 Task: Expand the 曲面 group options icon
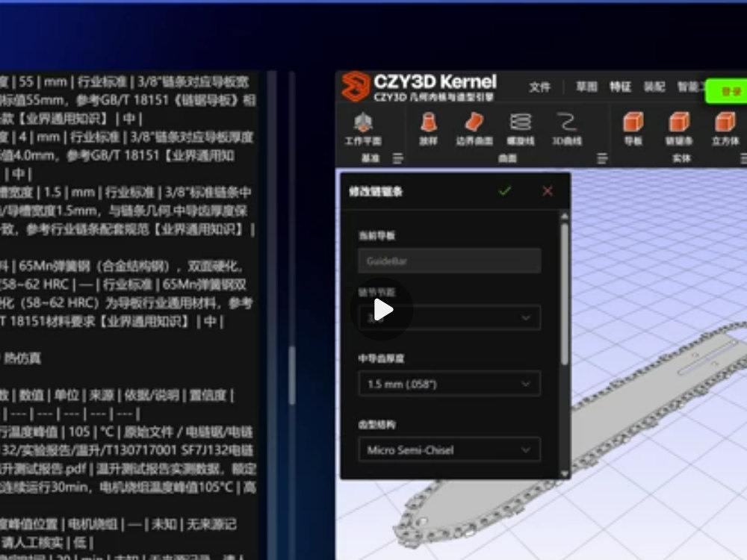tap(602, 158)
